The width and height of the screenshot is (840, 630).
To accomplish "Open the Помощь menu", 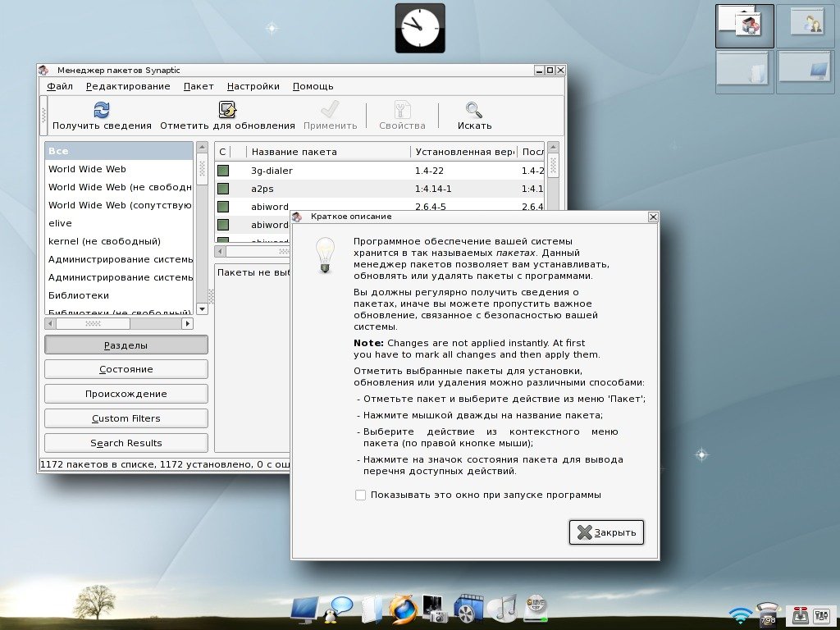I will [313, 86].
